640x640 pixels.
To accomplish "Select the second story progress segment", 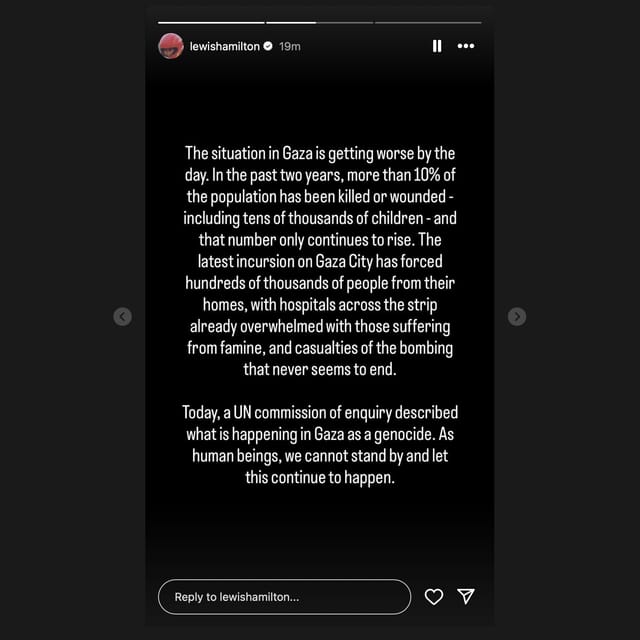I will (291, 23).
